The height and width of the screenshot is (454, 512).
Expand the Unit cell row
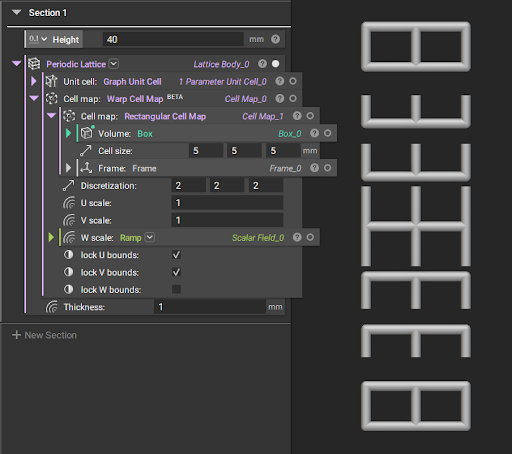[34, 81]
